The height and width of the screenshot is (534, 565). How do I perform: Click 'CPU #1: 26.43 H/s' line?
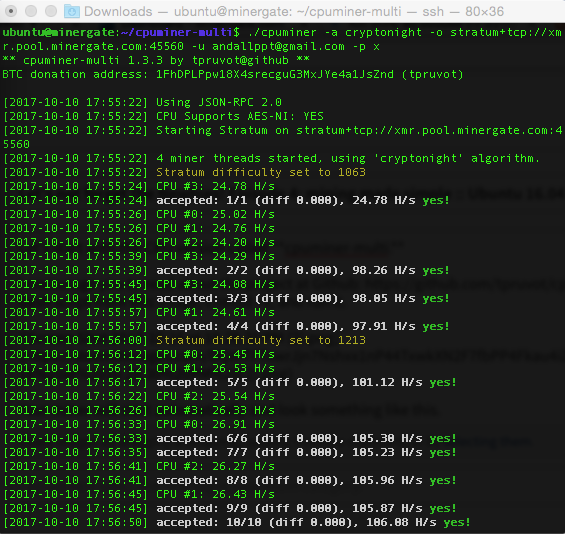[139, 495]
